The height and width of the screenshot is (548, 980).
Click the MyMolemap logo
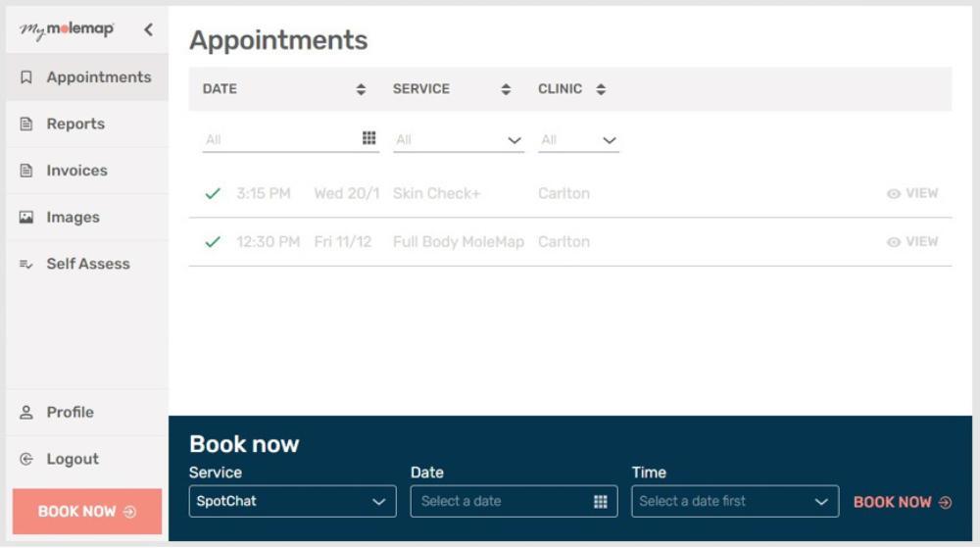tap(67, 30)
